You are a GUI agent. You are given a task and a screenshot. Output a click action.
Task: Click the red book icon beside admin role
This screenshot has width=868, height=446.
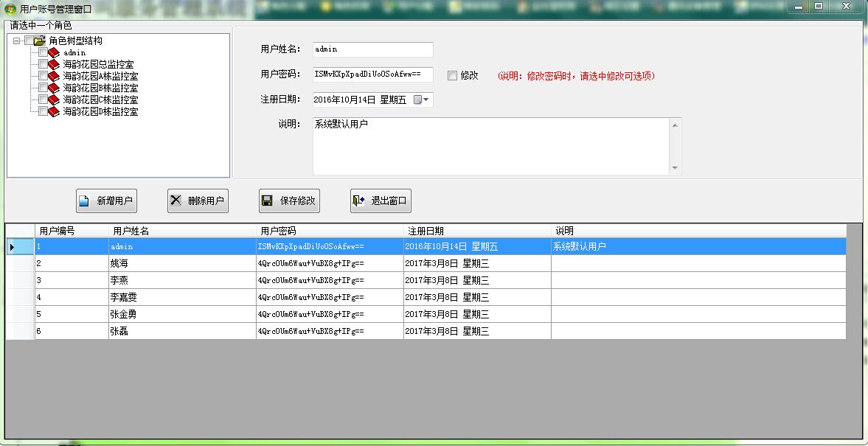pos(54,53)
